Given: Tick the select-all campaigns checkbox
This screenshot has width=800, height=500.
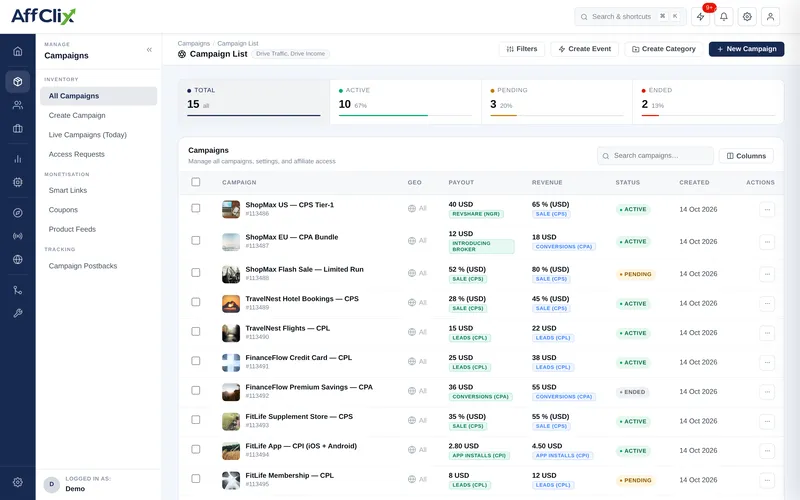Looking at the screenshot, I should [195, 182].
